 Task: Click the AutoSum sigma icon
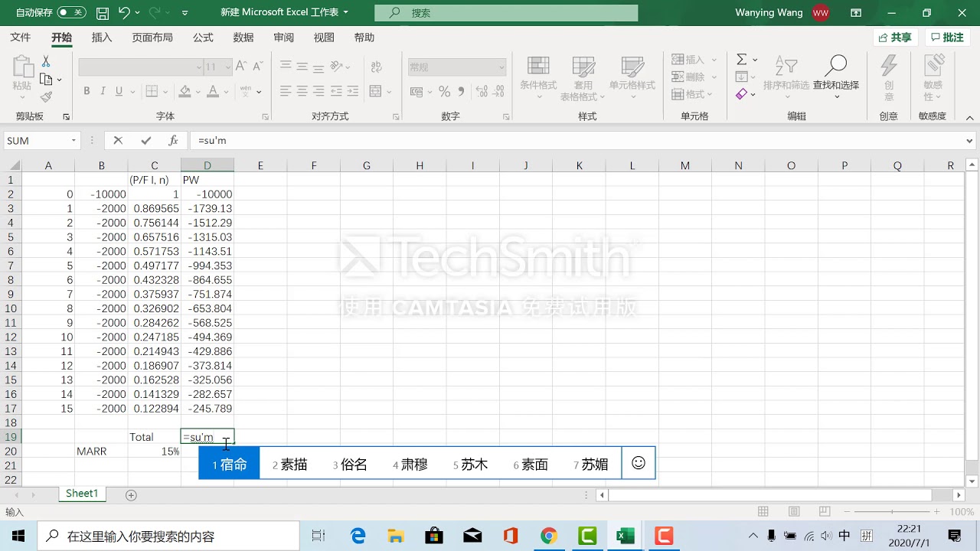[741, 60]
